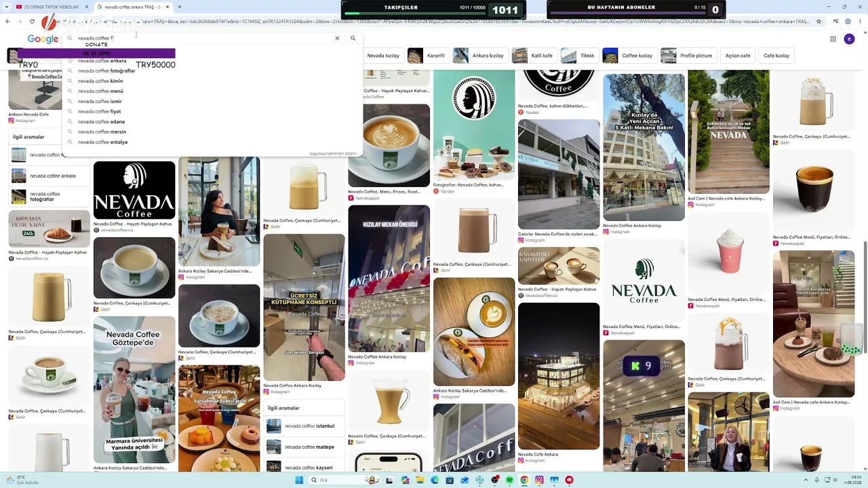The height and width of the screenshot is (488, 868).
Task: Choose suggestion 'nevada coffee ankara'
Action: [212, 61]
